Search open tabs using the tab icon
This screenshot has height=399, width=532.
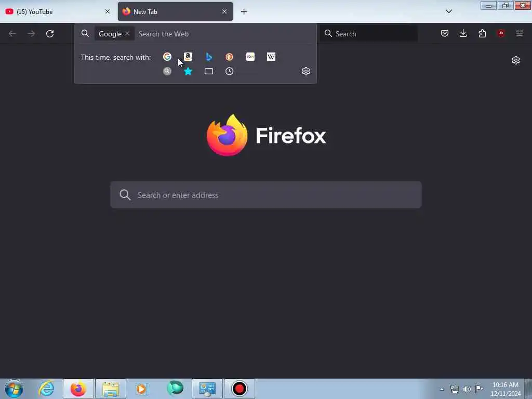209,71
